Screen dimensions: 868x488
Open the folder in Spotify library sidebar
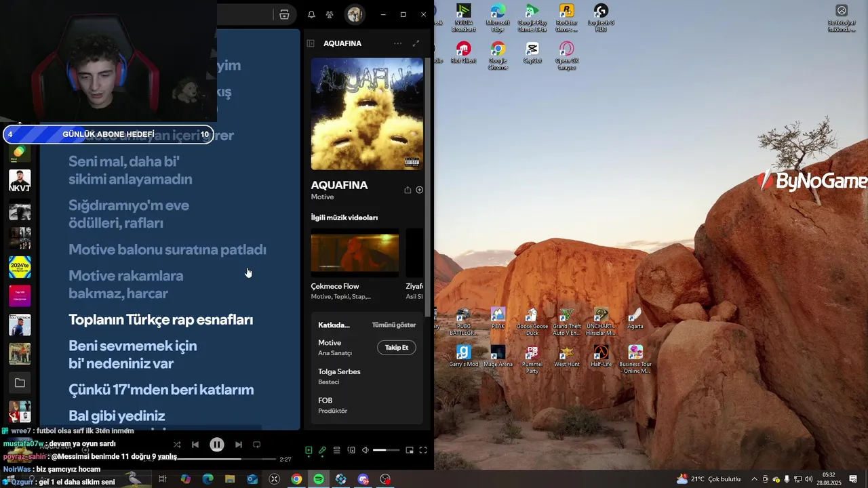pos(20,383)
